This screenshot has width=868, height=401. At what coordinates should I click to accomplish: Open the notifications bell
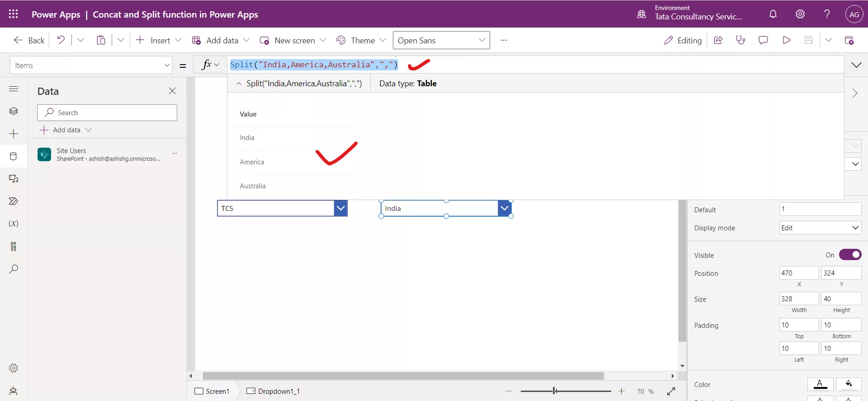[x=773, y=14]
